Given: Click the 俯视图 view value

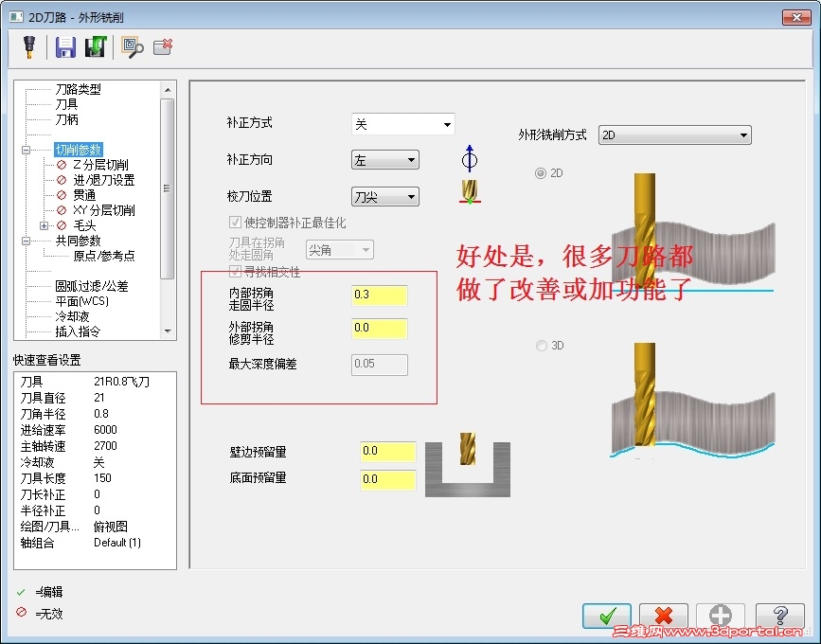Looking at the screenshot, I should 111,527.
